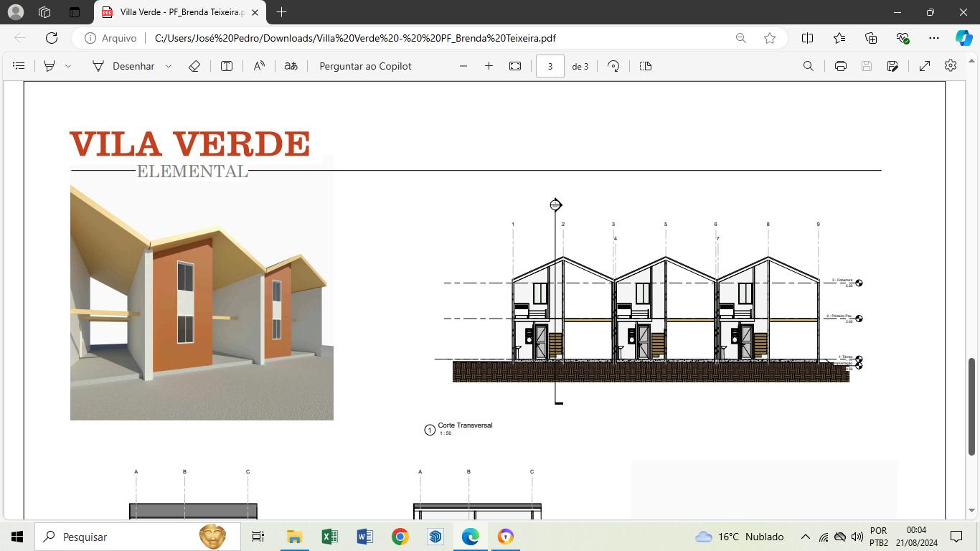Click the fit to width icon
980x551 pixels.
[515, 66]
